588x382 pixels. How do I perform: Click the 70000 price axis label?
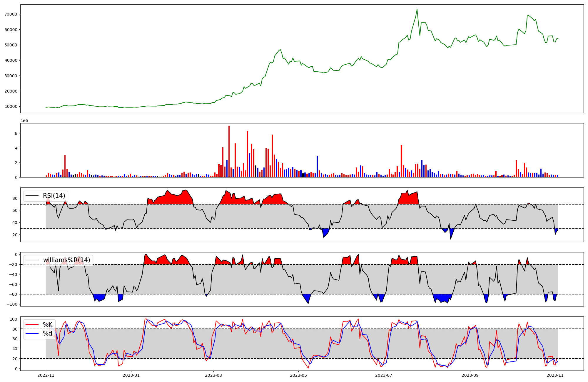tap(11, 14)
